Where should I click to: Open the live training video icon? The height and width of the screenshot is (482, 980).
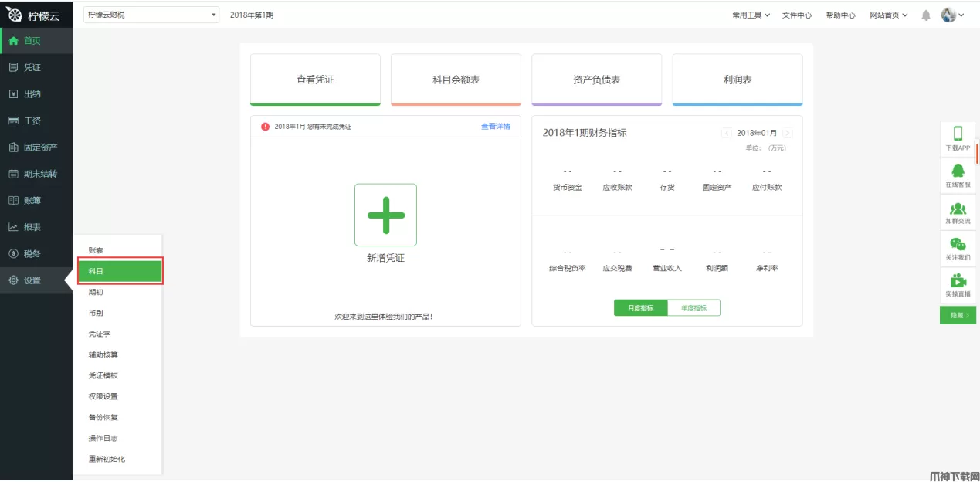click(x=958, y=281)
